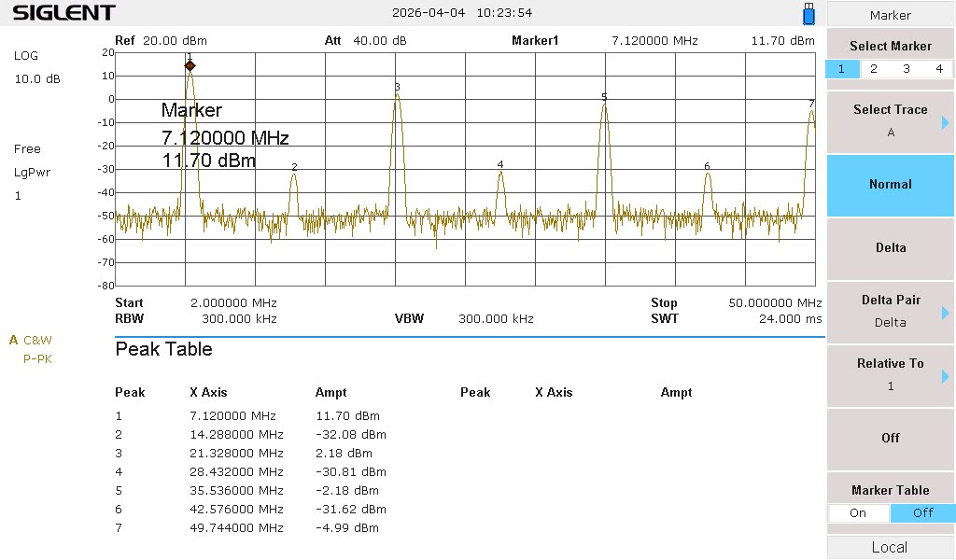Click the date 2026-04-04 display
The height and width of the screenshot is (560, 956).
pyautogui.click(x=429, y=13)
